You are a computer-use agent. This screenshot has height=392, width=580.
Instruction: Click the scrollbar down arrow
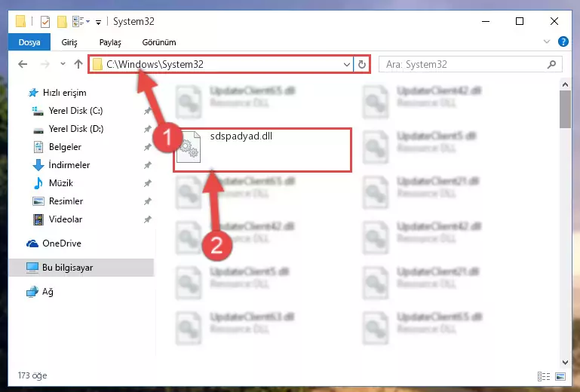tap(565, 363)
